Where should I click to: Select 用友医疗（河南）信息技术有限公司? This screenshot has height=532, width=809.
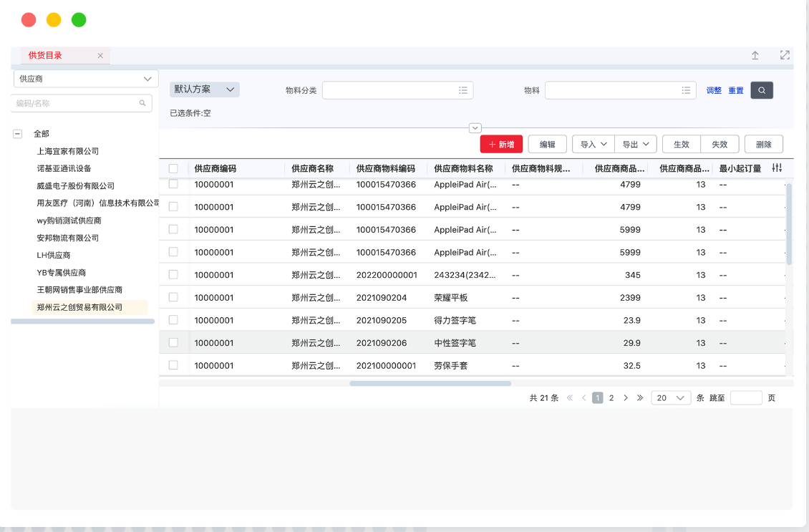tap(97, 203)
